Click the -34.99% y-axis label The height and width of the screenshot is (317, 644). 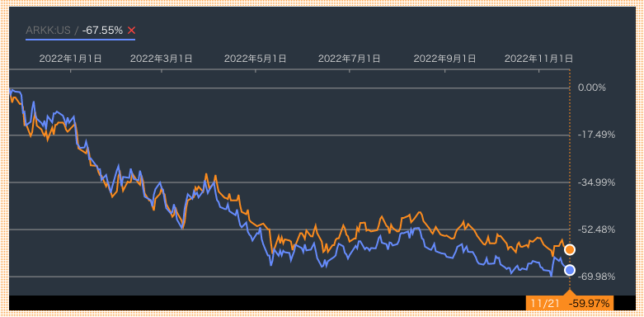[x=596, y=182]
